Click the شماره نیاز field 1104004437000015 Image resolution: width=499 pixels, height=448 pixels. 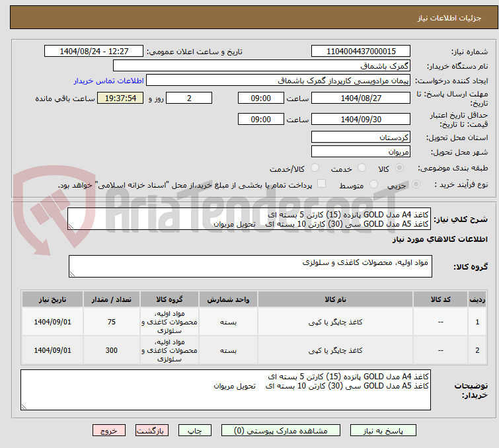(361, 51)
